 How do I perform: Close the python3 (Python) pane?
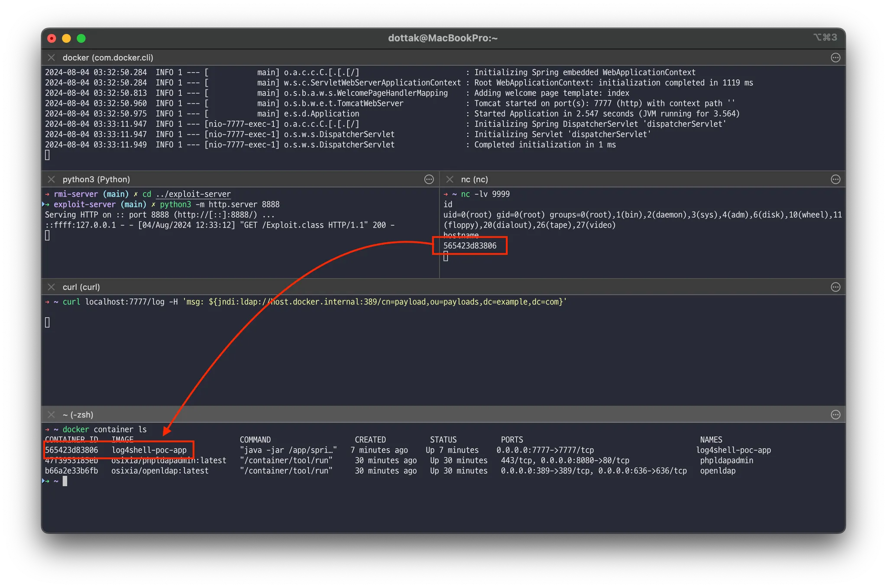pos(51,179)
